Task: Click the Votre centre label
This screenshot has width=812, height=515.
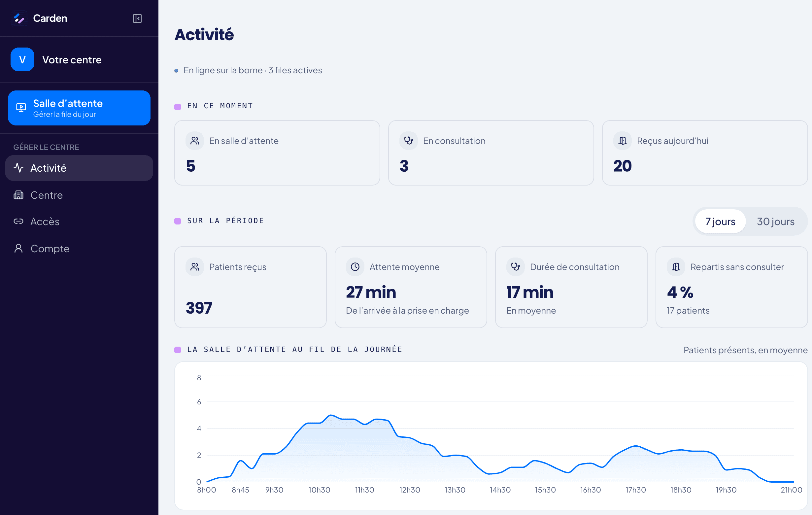Action: 72,60
